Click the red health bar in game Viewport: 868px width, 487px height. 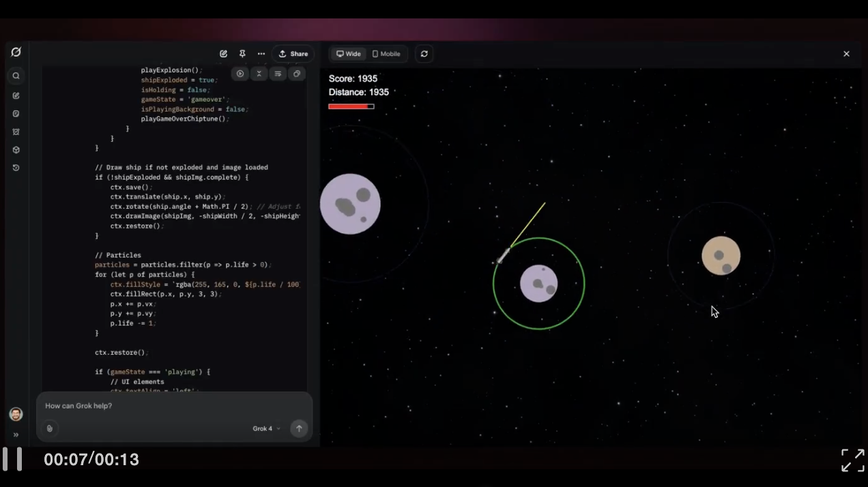click(351, 106)
